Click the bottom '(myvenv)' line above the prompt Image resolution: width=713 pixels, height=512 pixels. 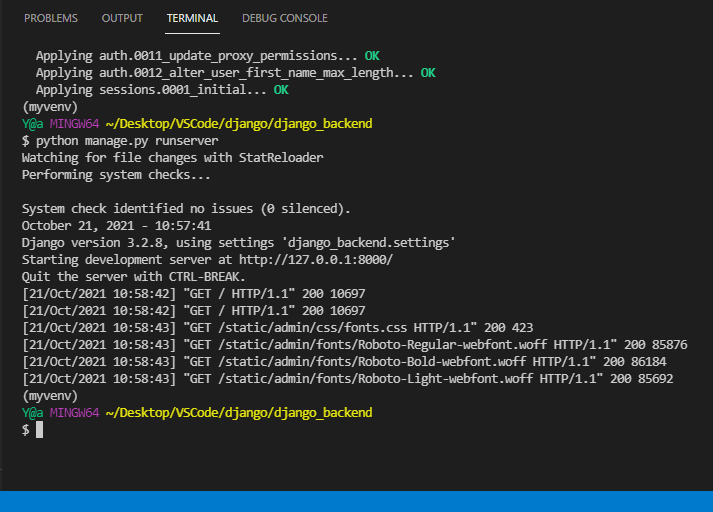(x=50, y=396)
